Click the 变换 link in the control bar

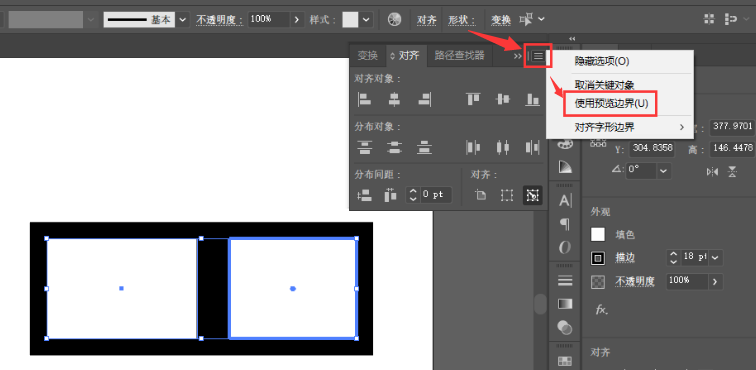click(x=501, y=20)
